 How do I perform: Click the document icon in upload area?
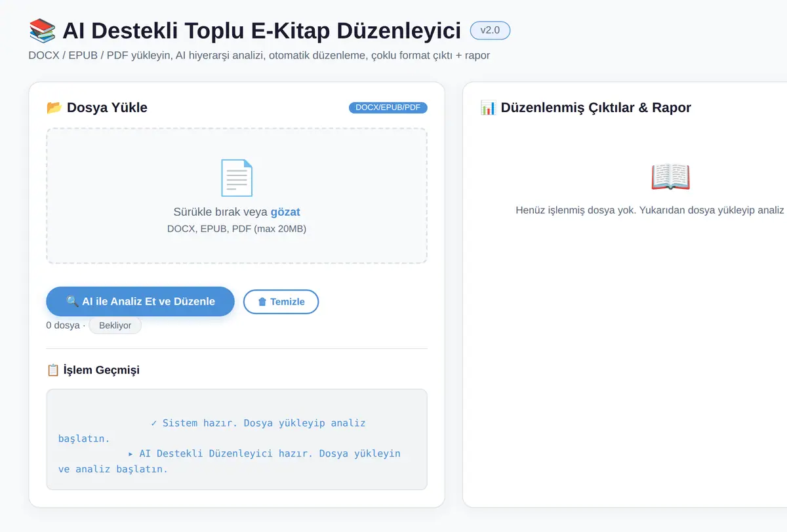click(237, 178)
